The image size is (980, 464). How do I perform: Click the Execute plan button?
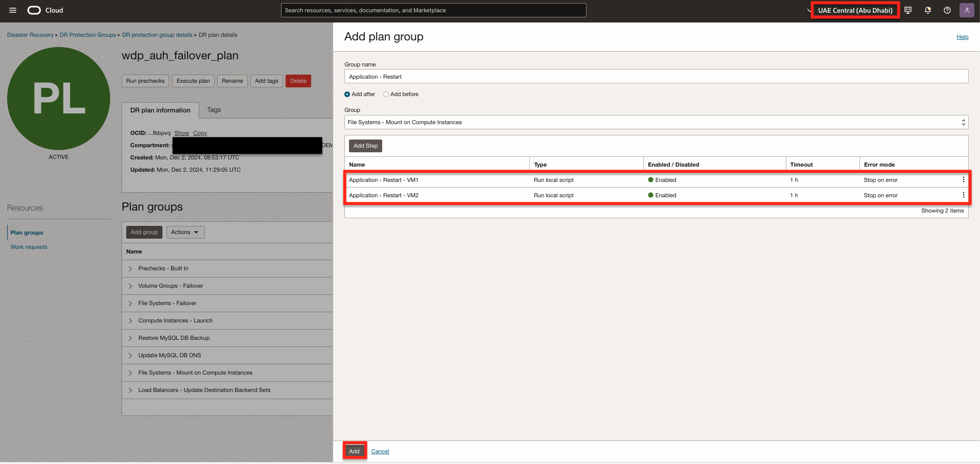tap(193, 81)
